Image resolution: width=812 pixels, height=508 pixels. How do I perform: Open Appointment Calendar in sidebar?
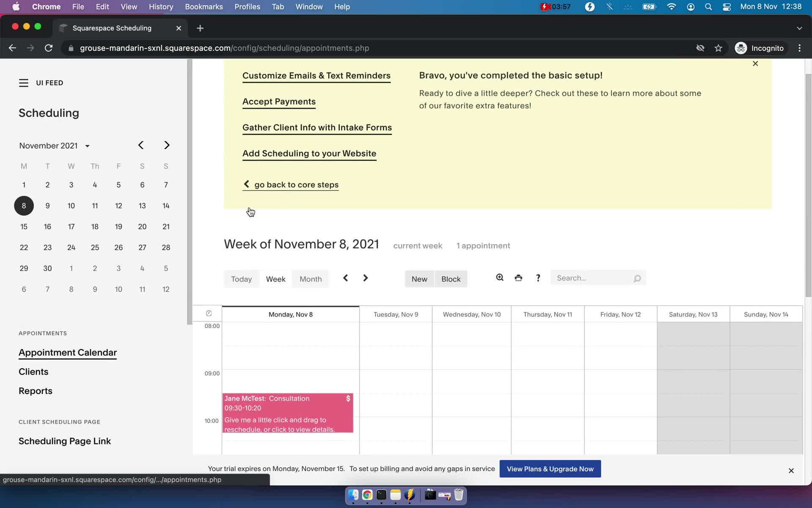point(68,353)
